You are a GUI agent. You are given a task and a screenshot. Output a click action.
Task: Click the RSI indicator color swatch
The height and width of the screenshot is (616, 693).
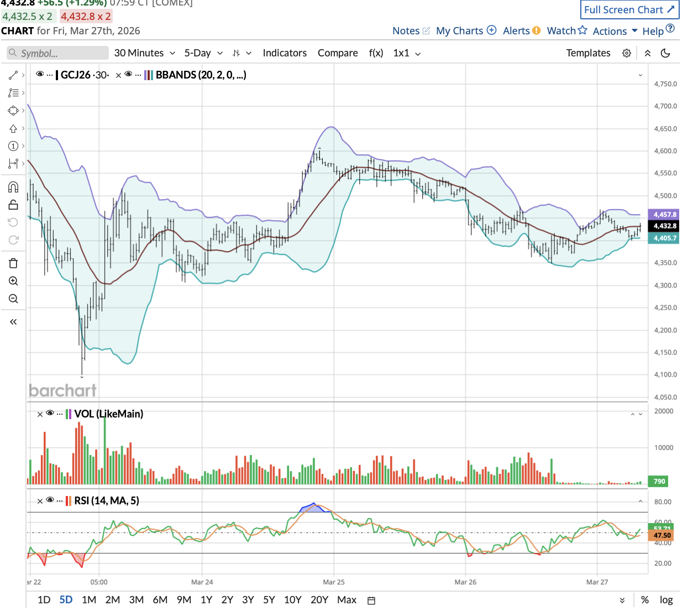(x=69, y=501)
